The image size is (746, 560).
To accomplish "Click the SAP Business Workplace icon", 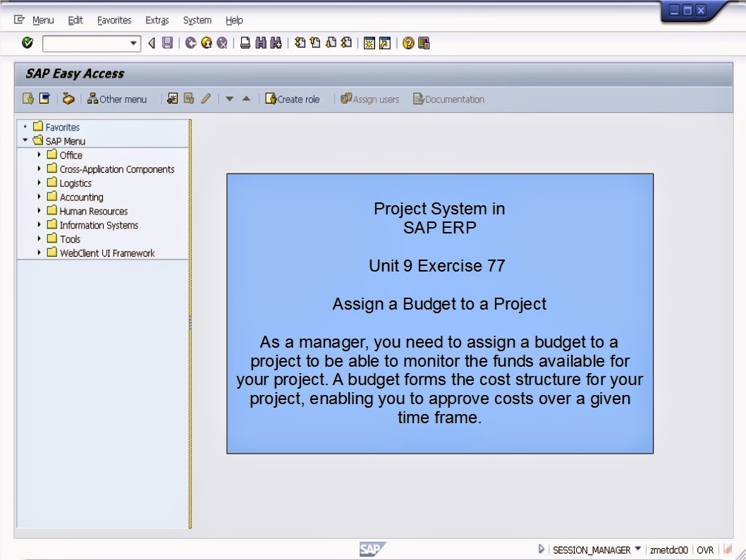I will point(68,99).
